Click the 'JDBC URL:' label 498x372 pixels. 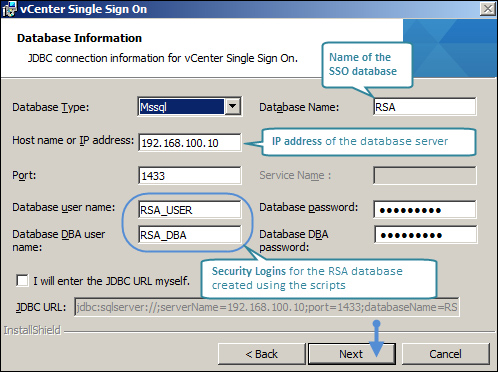click(x=41, y=307)
